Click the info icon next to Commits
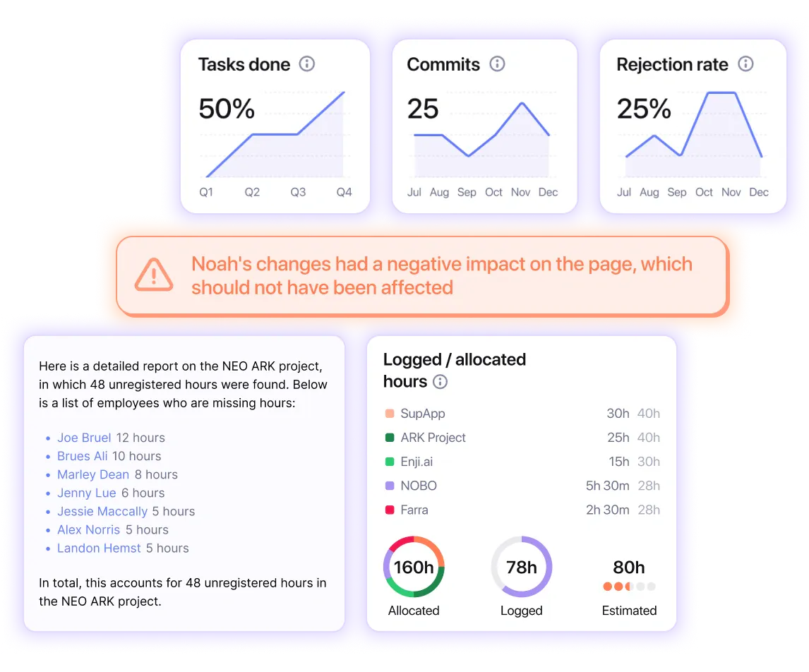This screenshot has height=672, width=809. (x=497, y=64)
